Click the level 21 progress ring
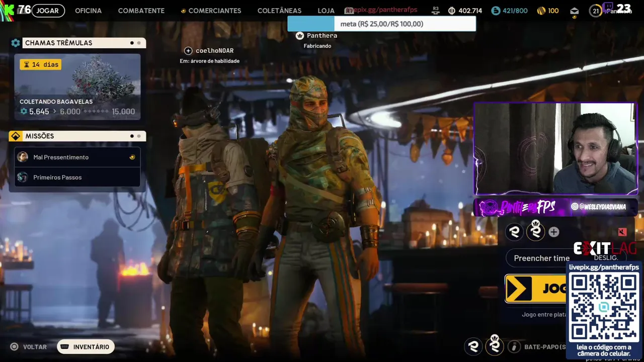The width and height of the screenshot is (644, 362). coord(596,11)
